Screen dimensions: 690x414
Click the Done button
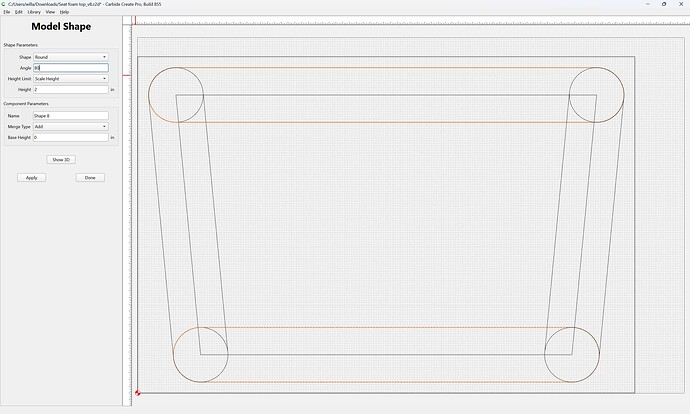click(90, 178)
